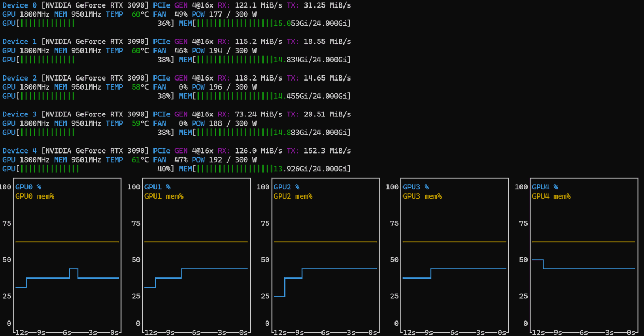
Task: Select the 36% GPU utilization value
Action: click(164, 23)
